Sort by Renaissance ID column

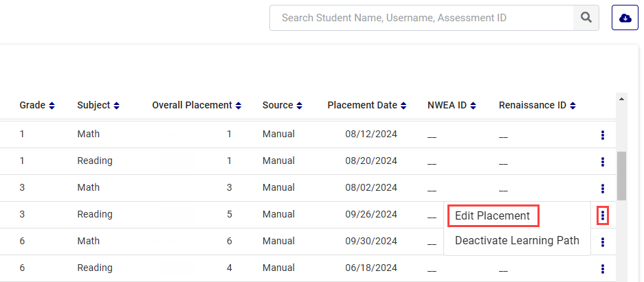[x=537, y=106]
